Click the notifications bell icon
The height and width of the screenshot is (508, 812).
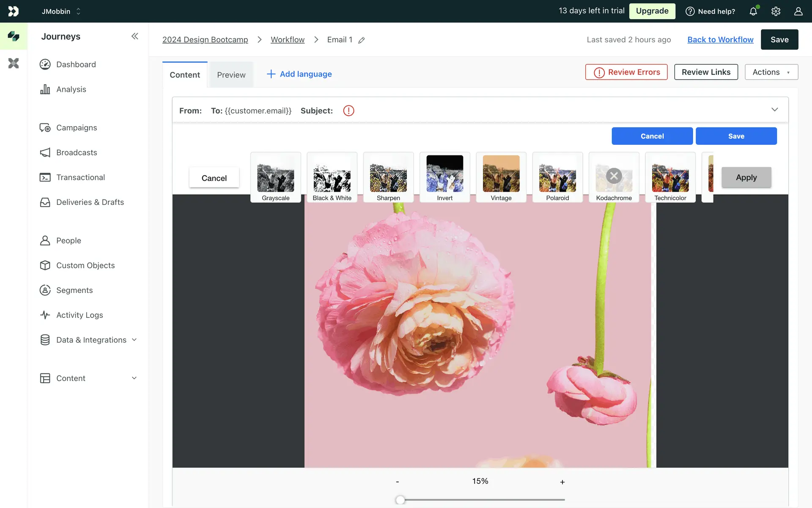[753, 11]
